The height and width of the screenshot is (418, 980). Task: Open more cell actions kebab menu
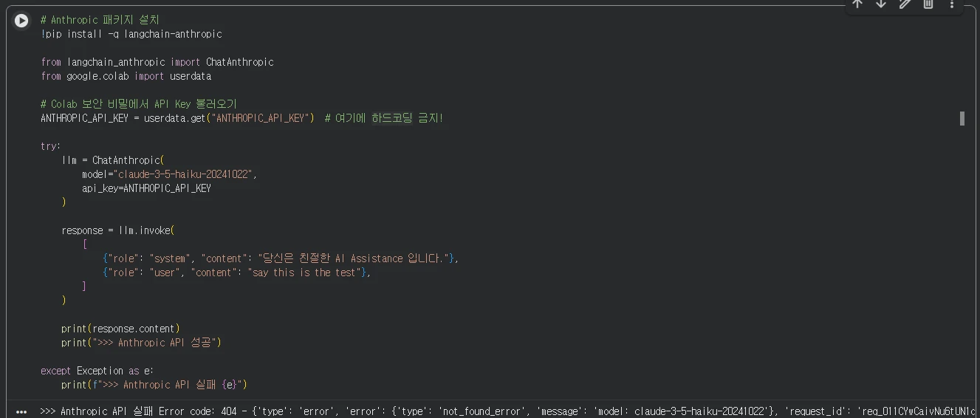click(952, 4)
